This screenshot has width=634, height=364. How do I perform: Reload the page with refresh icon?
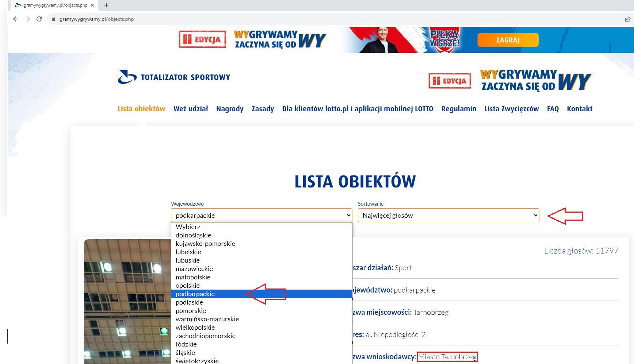(39, 19)
